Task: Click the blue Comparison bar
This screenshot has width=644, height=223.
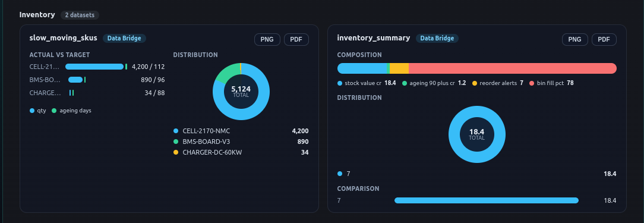Action: (487, 200)
